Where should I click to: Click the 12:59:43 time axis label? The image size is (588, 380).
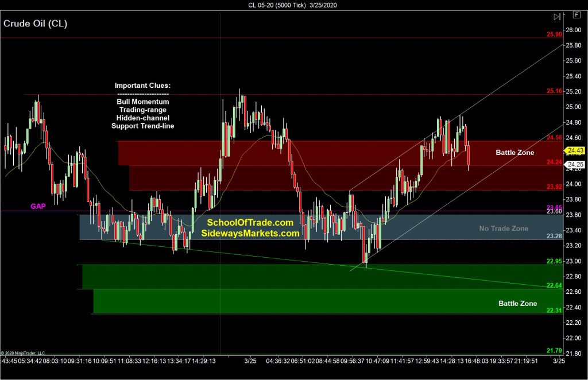click(427, 361)
